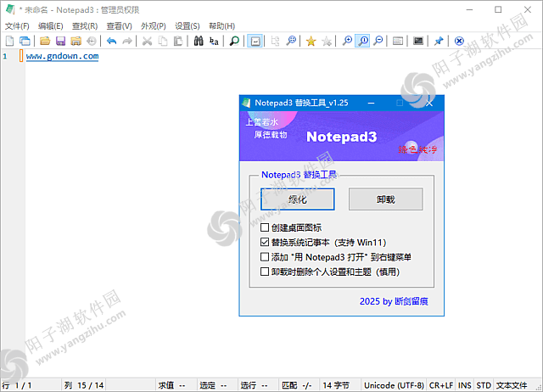Click the customize scheme monitor icon

tap(418, 42)
